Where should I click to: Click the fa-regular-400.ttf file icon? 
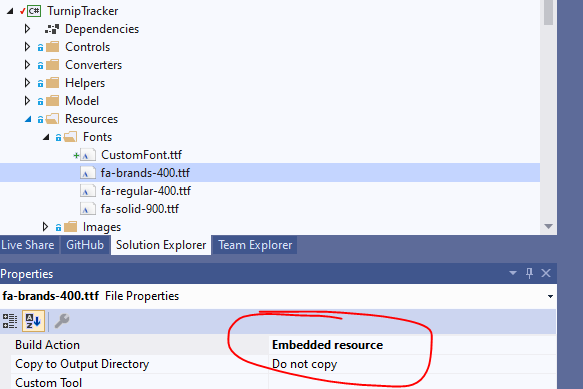point(88,191)
